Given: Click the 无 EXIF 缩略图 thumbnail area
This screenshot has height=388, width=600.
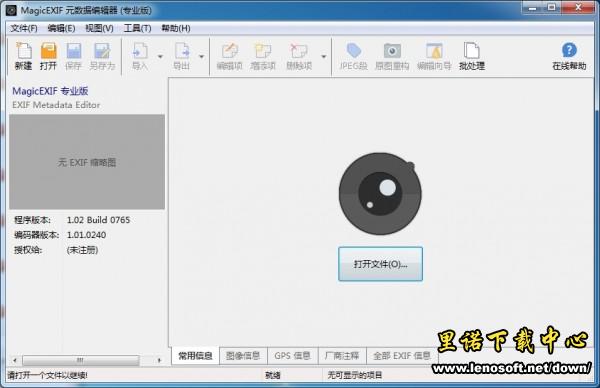Looking at the screenshot, I should pyautogui.click(x=87, y=162).
